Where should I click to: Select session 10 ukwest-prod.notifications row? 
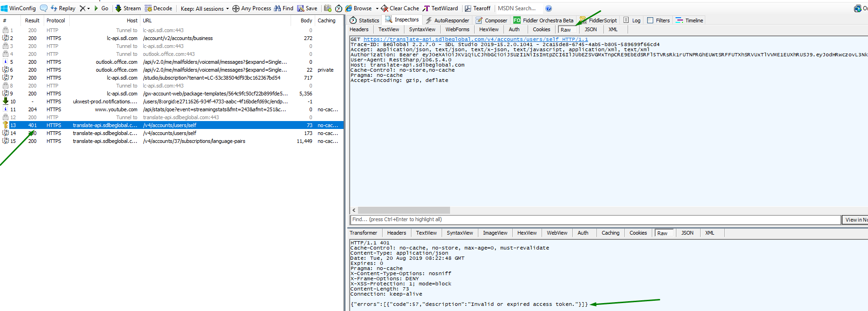[172, 101]
